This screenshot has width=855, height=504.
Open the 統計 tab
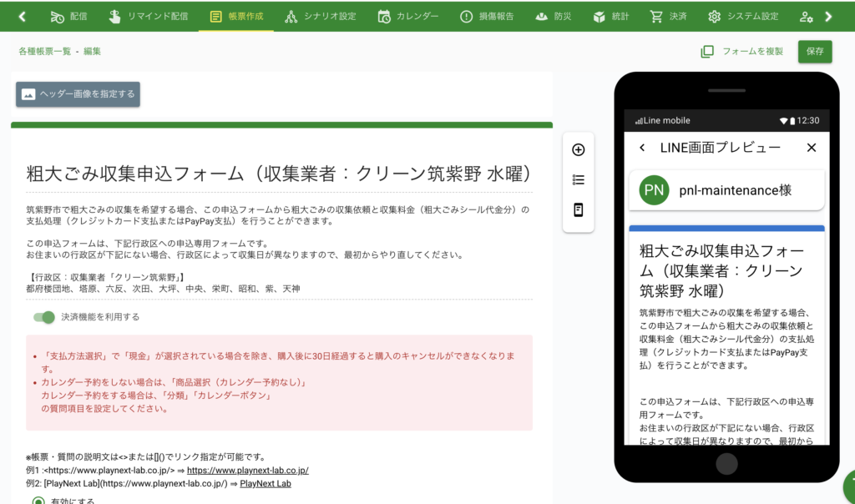[610, 17]
